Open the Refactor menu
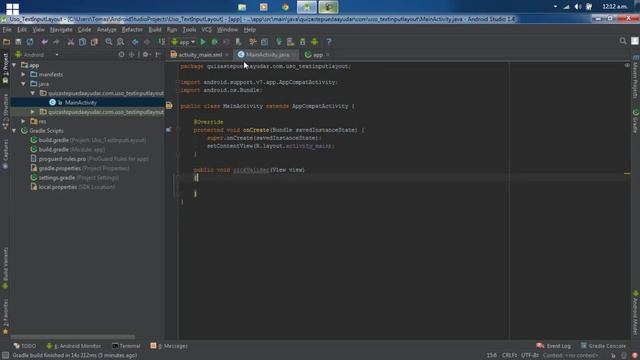This screenshot has width=640, height=360. click(132, 30)
